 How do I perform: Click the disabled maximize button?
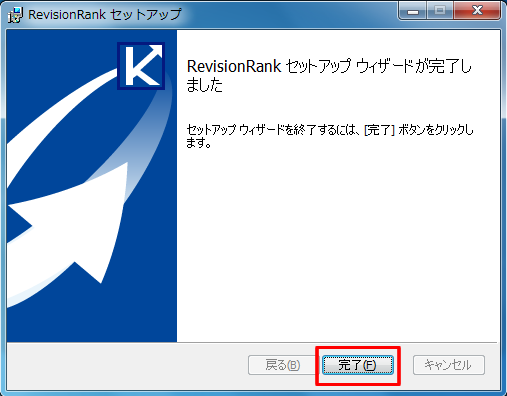(x=440, y=11)
